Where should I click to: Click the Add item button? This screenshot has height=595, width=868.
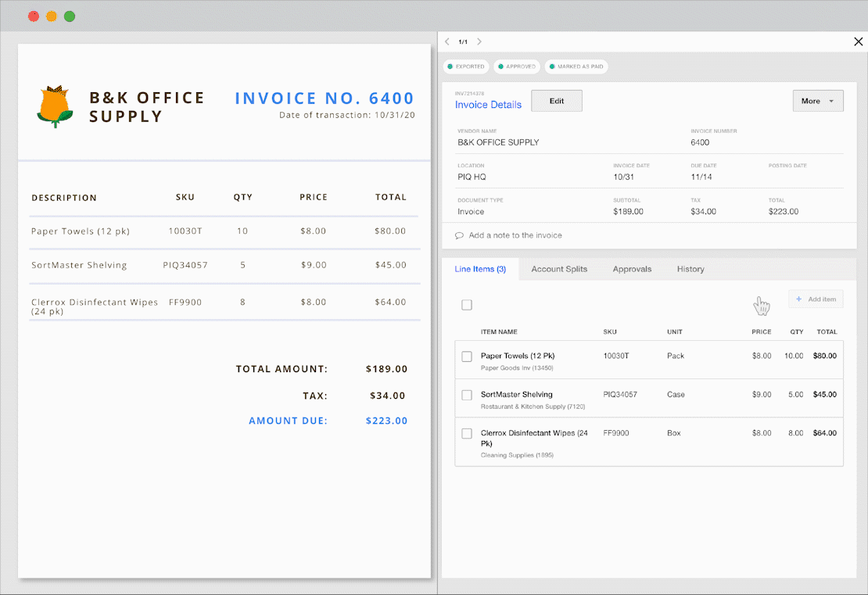tap(816, 299)
